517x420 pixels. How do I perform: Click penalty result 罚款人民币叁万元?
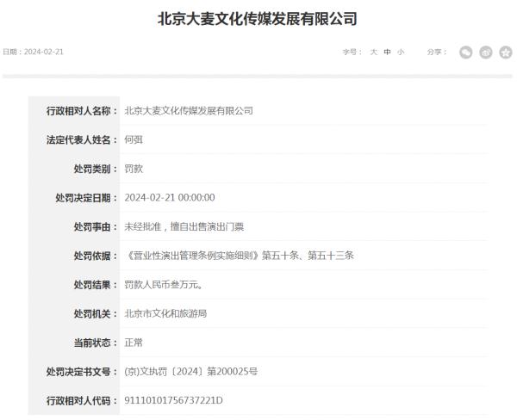pyautogui.click(x=164, y=285)
